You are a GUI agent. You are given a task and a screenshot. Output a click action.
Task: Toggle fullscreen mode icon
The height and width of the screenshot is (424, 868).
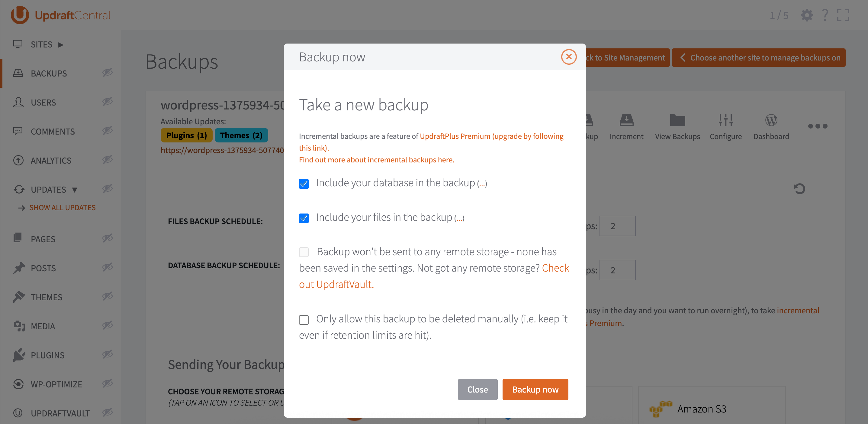(843, 15)
